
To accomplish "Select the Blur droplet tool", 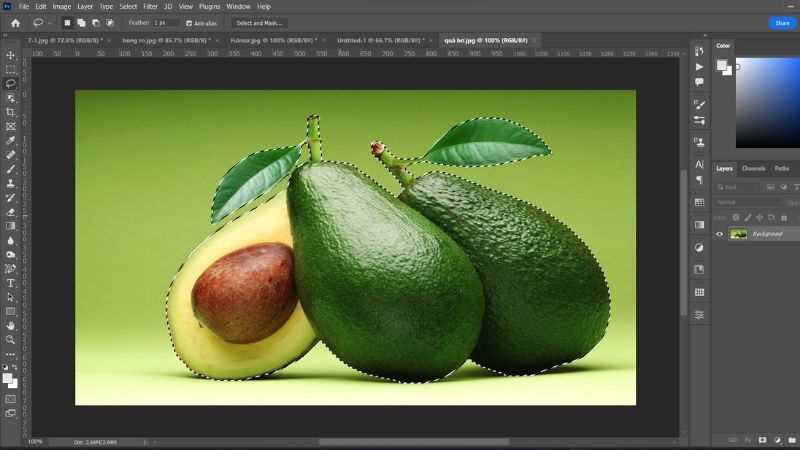I will pyautogui.click(x=10, y=240).
